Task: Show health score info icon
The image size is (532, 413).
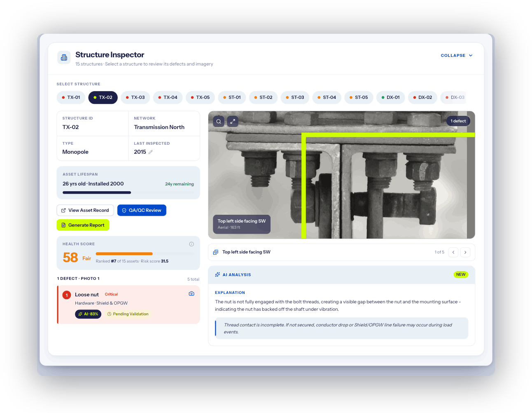Action: pos(191,244)
